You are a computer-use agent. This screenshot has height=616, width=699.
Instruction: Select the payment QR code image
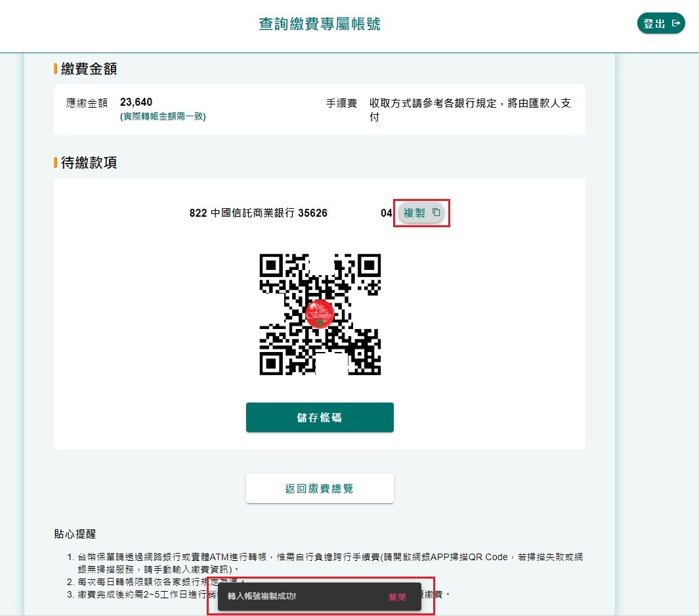pyautogui.click(x=320, y=315)
